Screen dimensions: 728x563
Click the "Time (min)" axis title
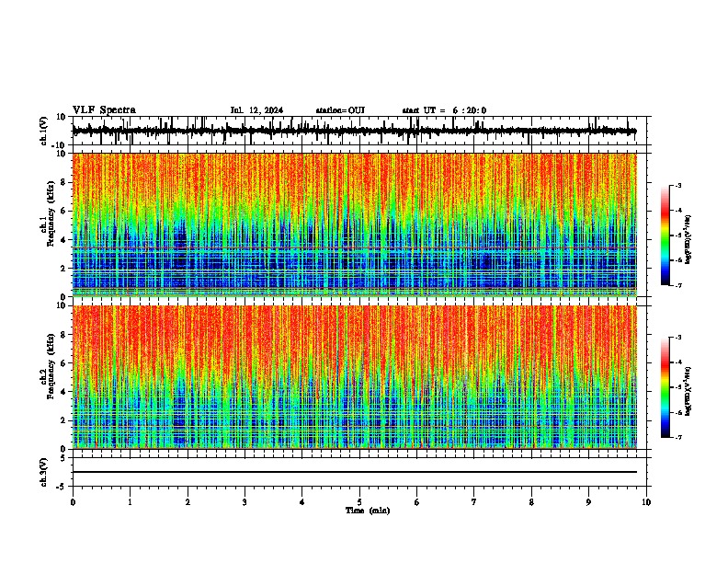[x=368, y=511]
